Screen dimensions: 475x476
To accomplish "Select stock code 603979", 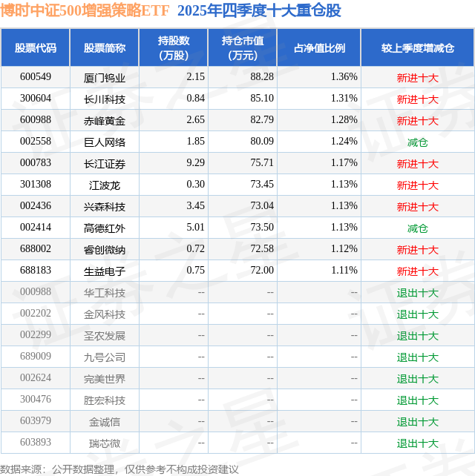I will pos(36,421).
